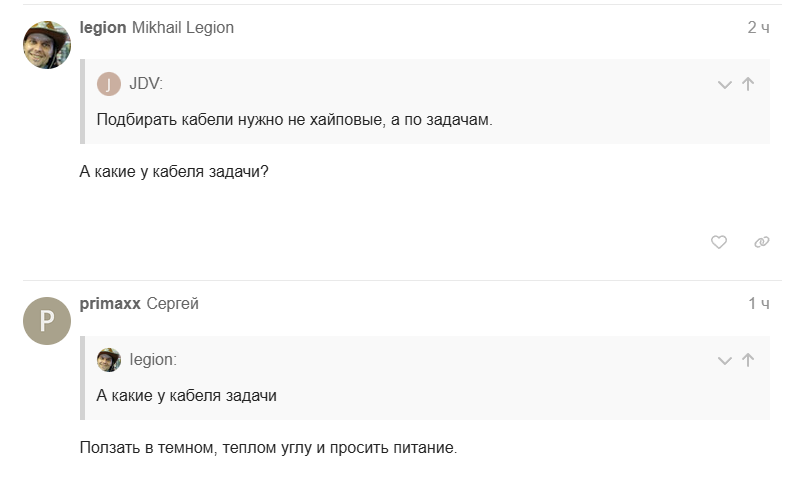
Task: Open legion's profile avatar photo
Action: pyautogui.click(x=47, y=45)
